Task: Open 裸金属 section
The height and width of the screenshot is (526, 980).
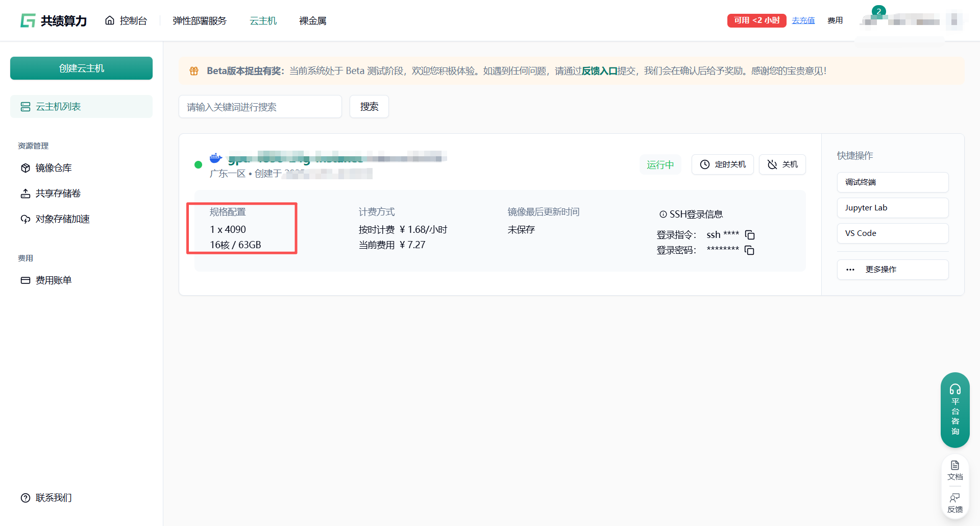Action: point(313,20)
